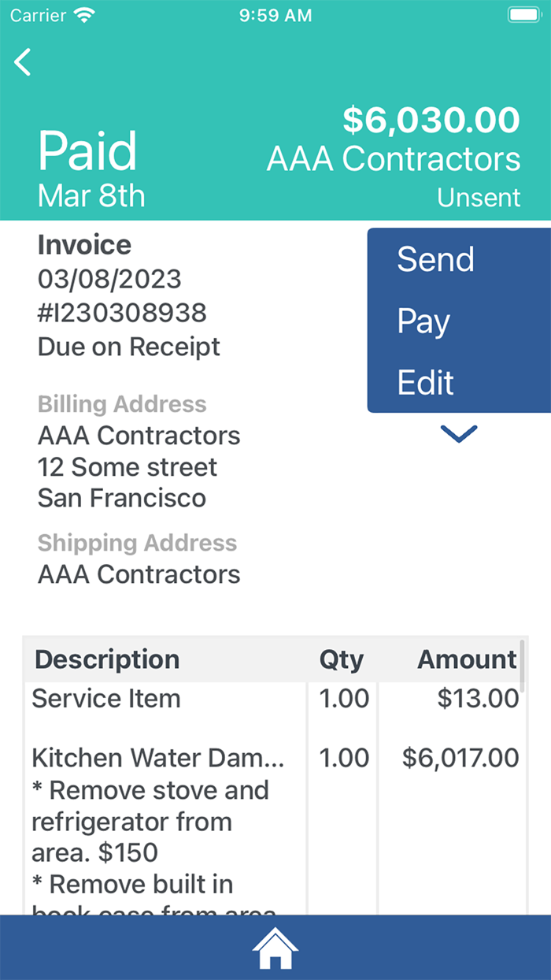Tap the Unsent status text

(x=479, y=197)
